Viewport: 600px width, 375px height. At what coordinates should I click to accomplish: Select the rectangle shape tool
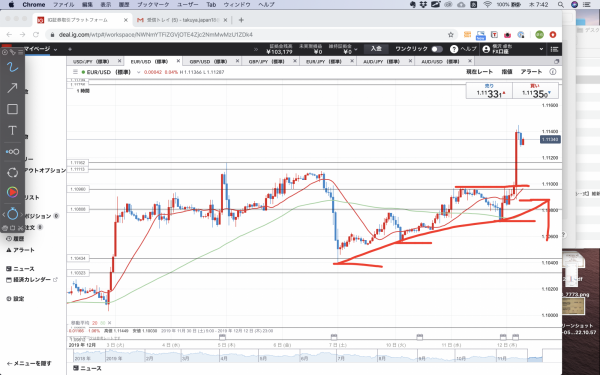(x=12, y=109)
